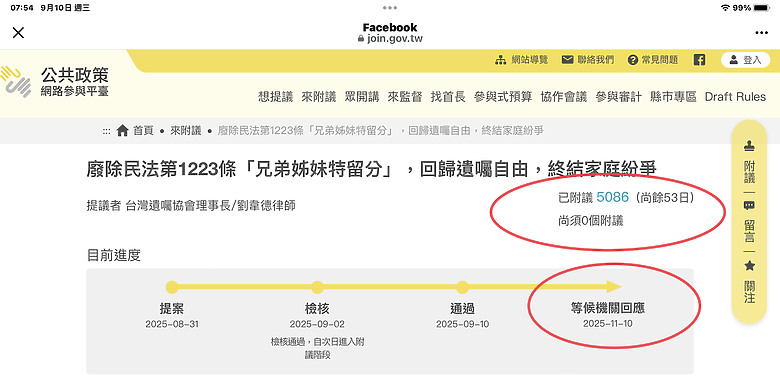This screenshot has width=780, height=389.
Task: Open the Facebook page icon
Action: tap(699, 60)
